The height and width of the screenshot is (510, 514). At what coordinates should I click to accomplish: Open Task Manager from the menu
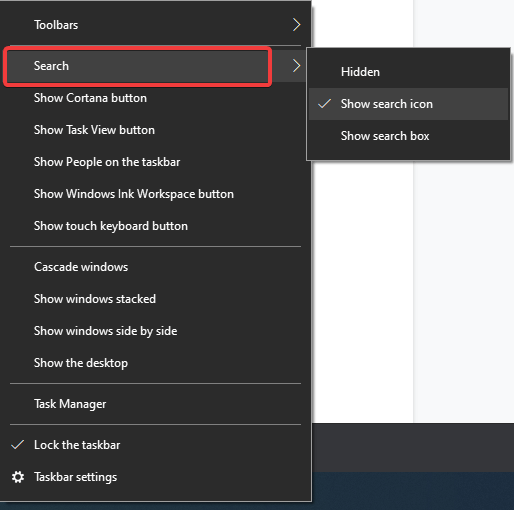(156, 404)
